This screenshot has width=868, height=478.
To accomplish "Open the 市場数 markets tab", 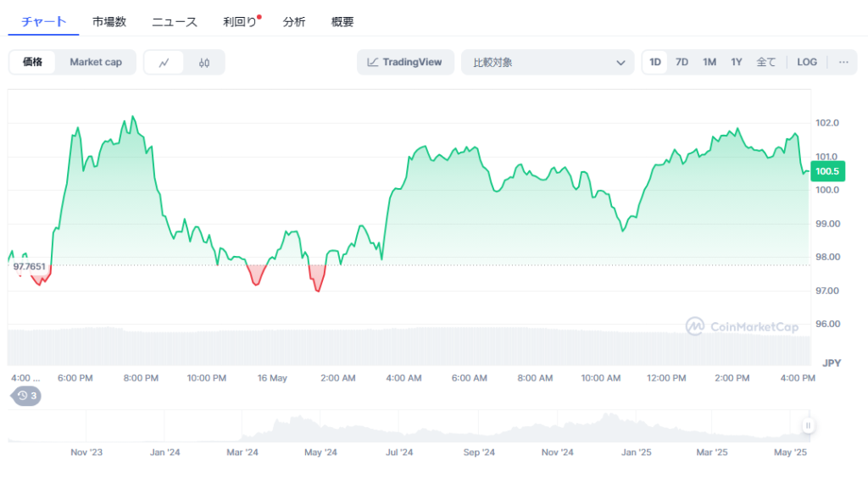I will pyautogui.click(x=109, y=22).
